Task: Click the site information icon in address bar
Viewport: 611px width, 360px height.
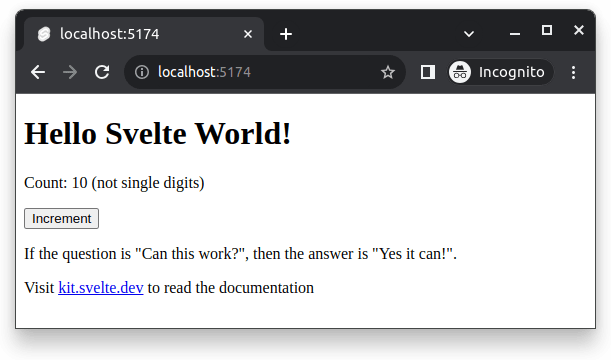Action: pyautogui.click(x=142, y=72)
